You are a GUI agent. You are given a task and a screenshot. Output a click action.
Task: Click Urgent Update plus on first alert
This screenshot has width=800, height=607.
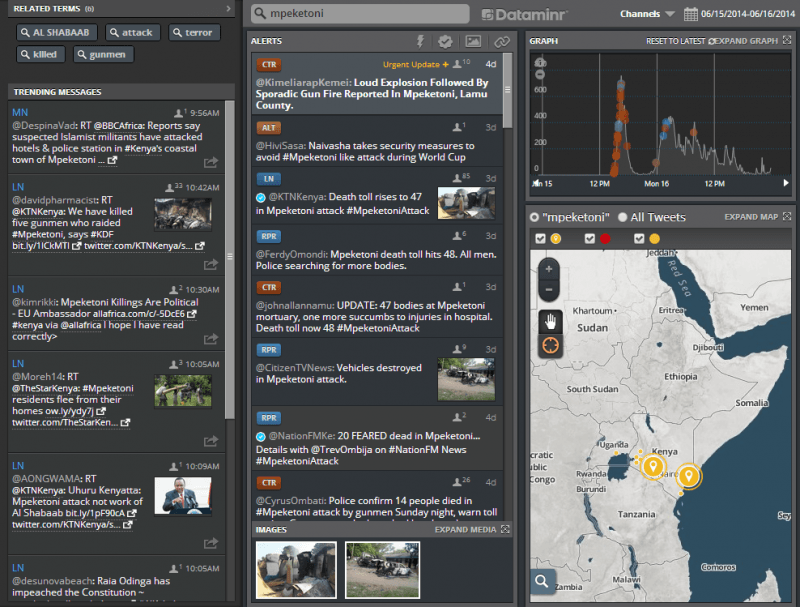(x=416, y=64)
